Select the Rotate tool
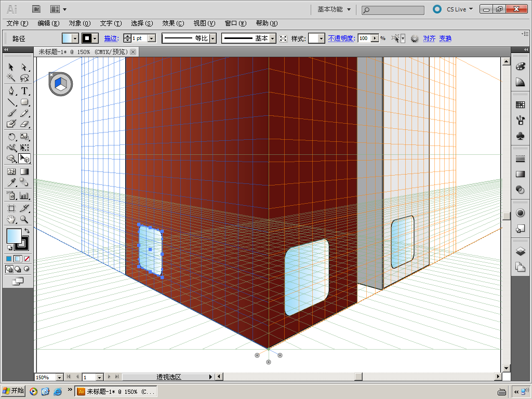Viewport: 532px width, 399px height. tap(11, 137)
